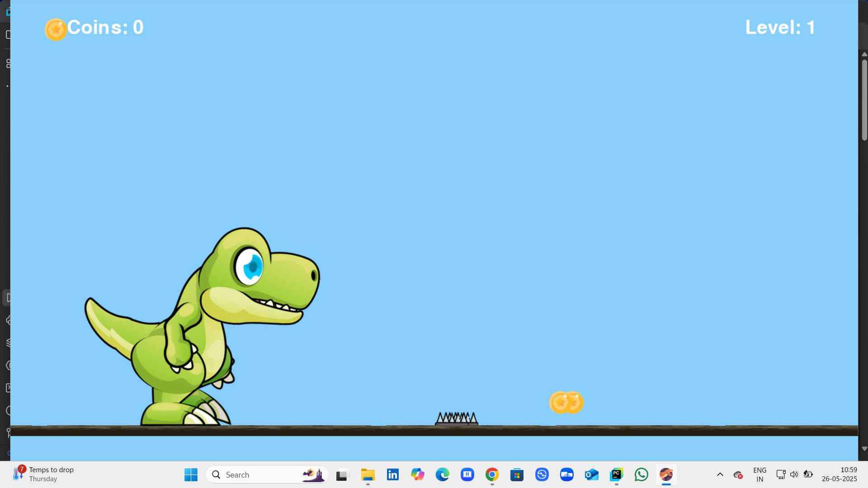Click the taskbar Search box
868x488 pixels.
click(x=267, y=474)
